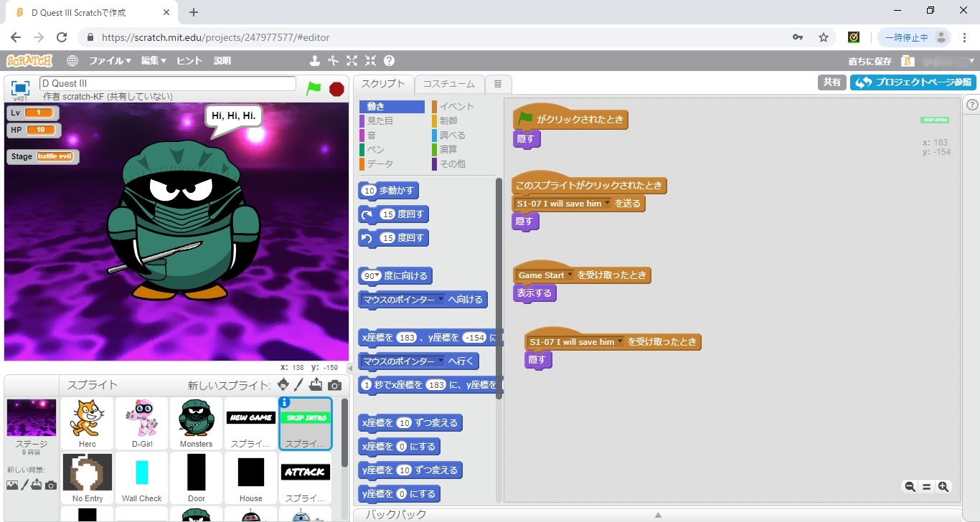Open S1-07 dropdown in を受け取ったとき block
The height and width of the screenshot is (522, 980).
pyautogui.click(x=621, y=342)
